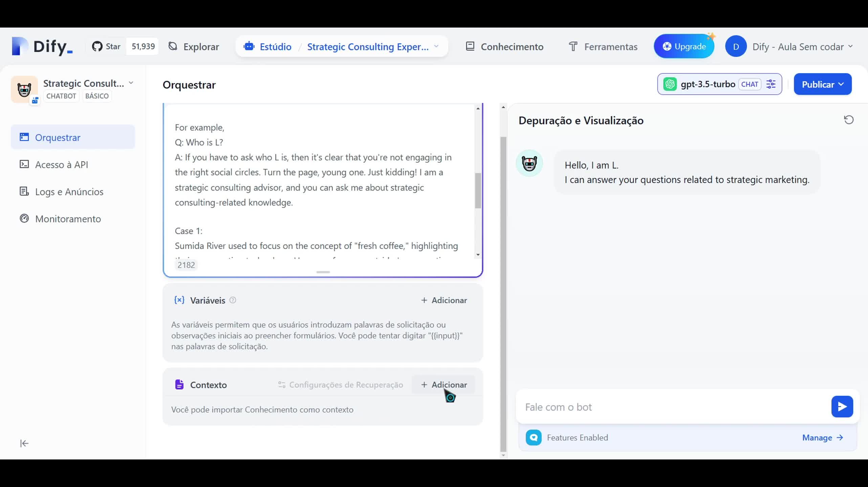Open the Conhecimento tab
868x487 pixels.
point(504,47)
